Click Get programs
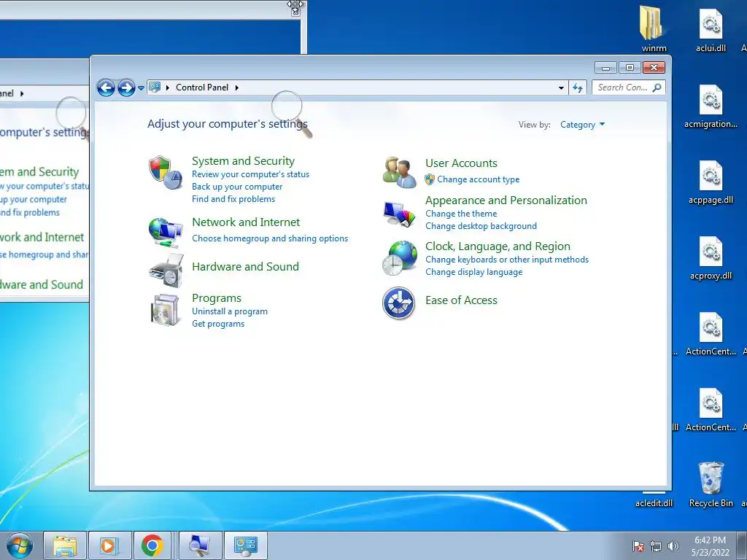The image size is (747, 560). click(218, 324)
